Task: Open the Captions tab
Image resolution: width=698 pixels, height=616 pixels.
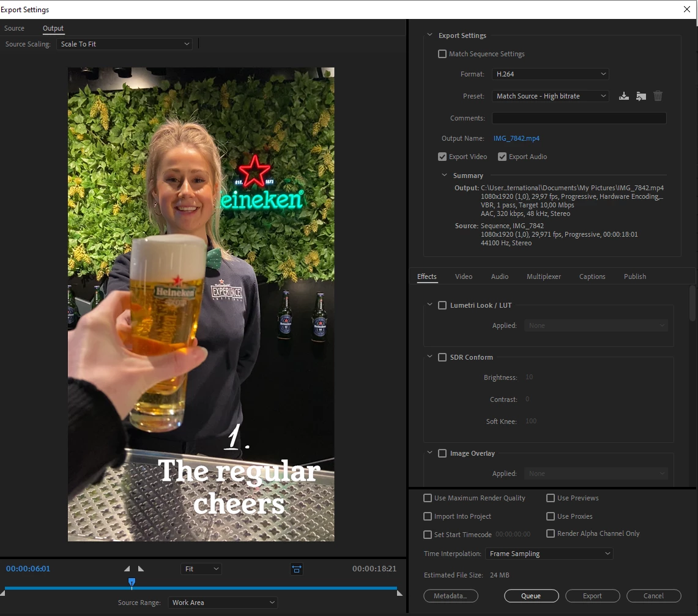Action: coord(592,276)
